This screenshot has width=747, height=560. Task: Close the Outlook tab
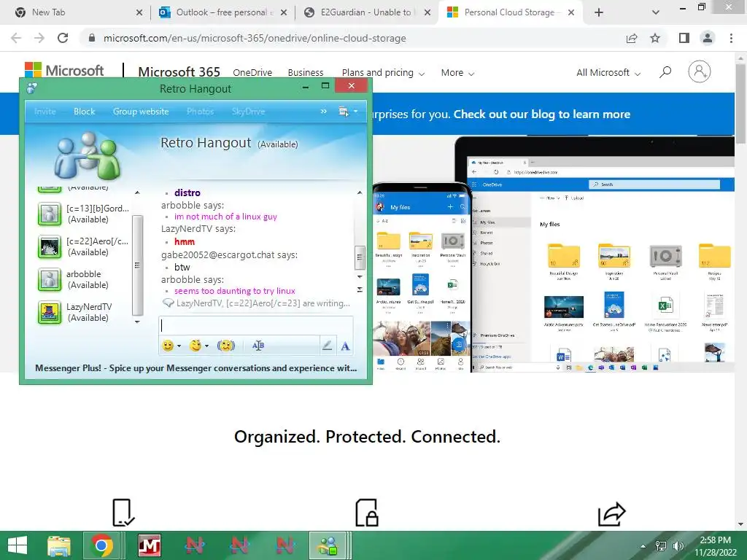tap(284, 12)
